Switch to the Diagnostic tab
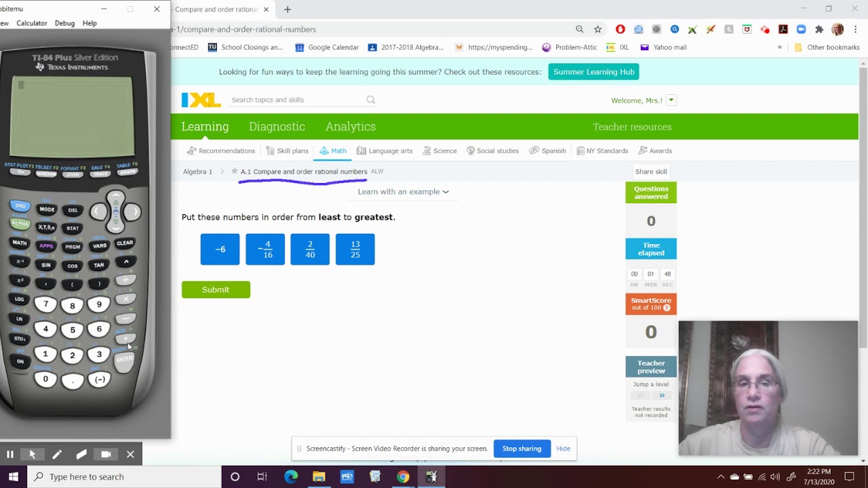Screen dimensions: 868x488 tap(277, 127)
